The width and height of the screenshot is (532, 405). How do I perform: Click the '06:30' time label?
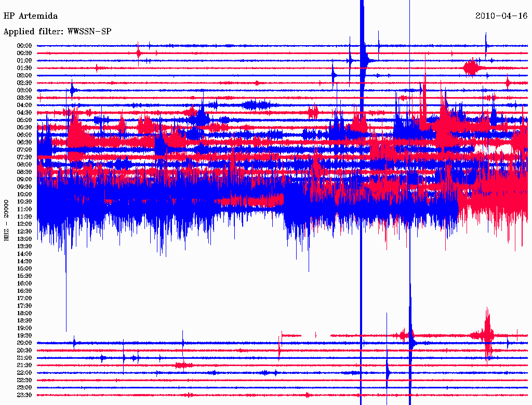click(x=24, y=142)
